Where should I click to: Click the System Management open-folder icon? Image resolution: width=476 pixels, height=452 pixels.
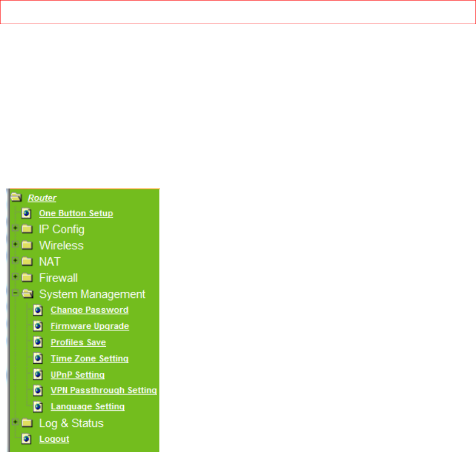(28, 293)
